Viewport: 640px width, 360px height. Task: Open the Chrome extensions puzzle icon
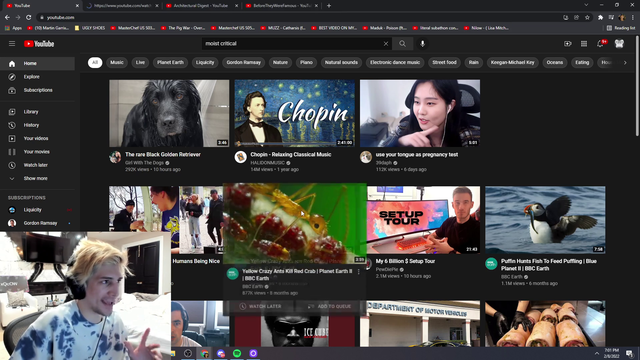coord(600,18)
